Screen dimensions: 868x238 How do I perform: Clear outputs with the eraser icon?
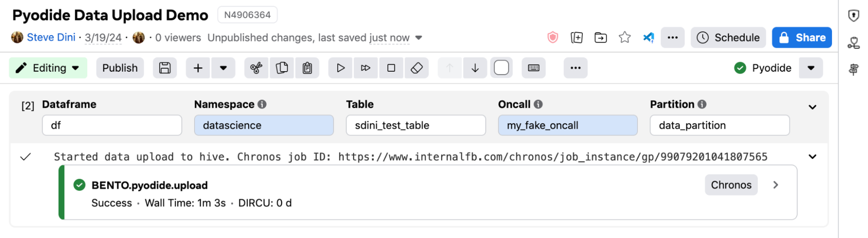coord(416,68)
